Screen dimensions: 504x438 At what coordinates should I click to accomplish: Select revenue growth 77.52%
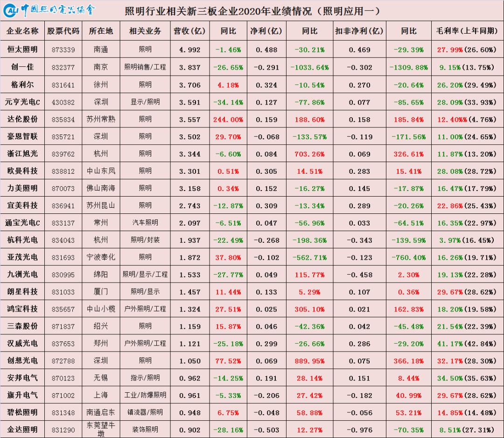click(228, 361)
